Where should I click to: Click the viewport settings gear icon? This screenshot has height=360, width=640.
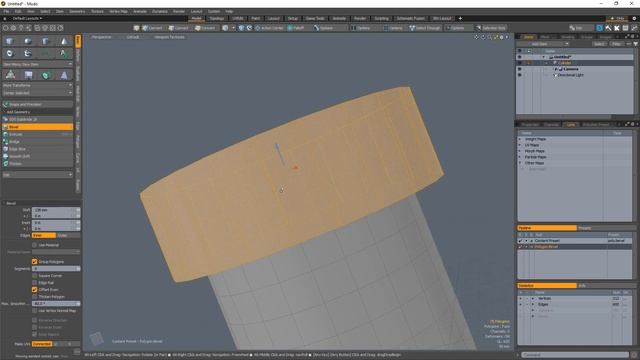coord(502,37)
